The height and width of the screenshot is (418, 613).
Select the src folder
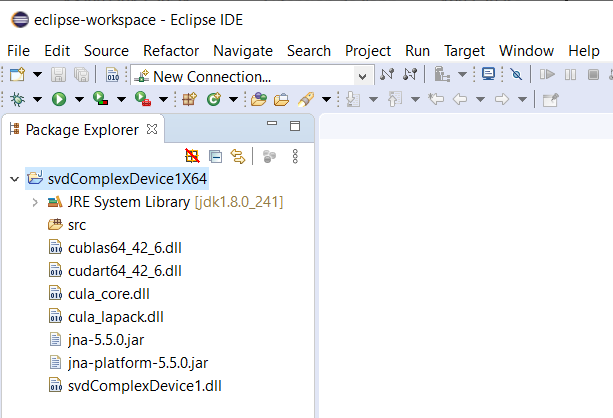click(x=76, y=225)
